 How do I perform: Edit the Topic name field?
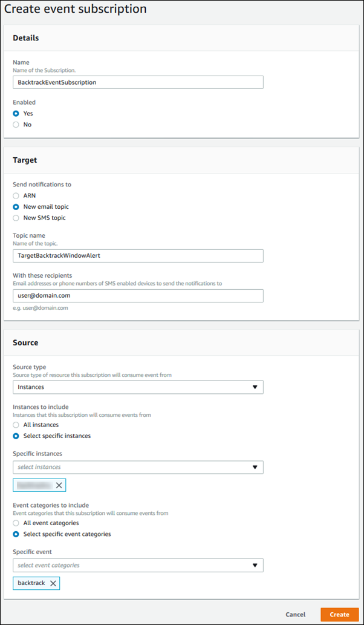click(138, 255)
